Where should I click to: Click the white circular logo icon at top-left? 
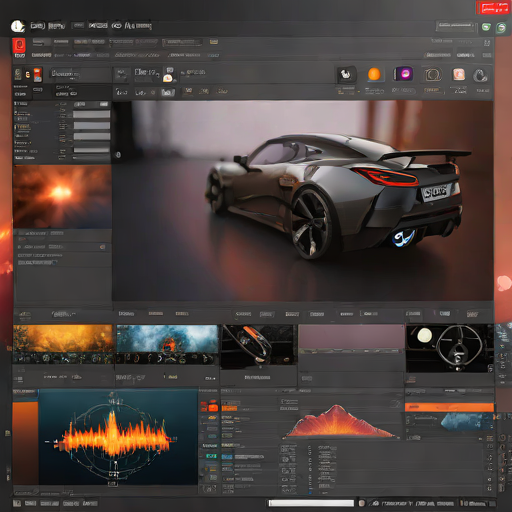[18, 26]
